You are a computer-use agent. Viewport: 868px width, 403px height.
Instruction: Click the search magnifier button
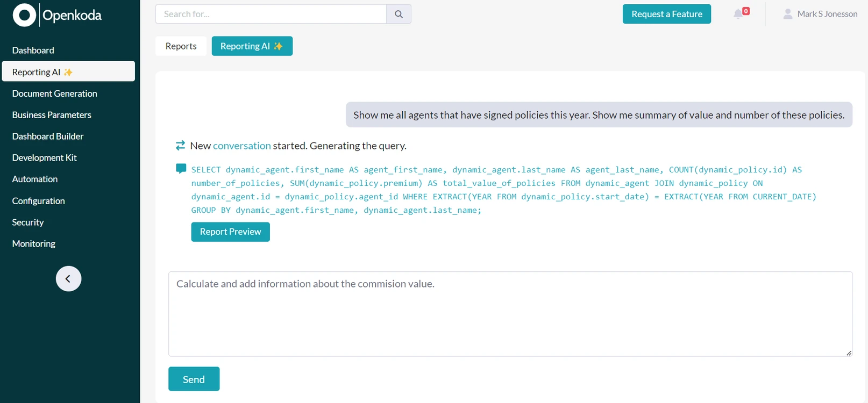tap(399, 14)
